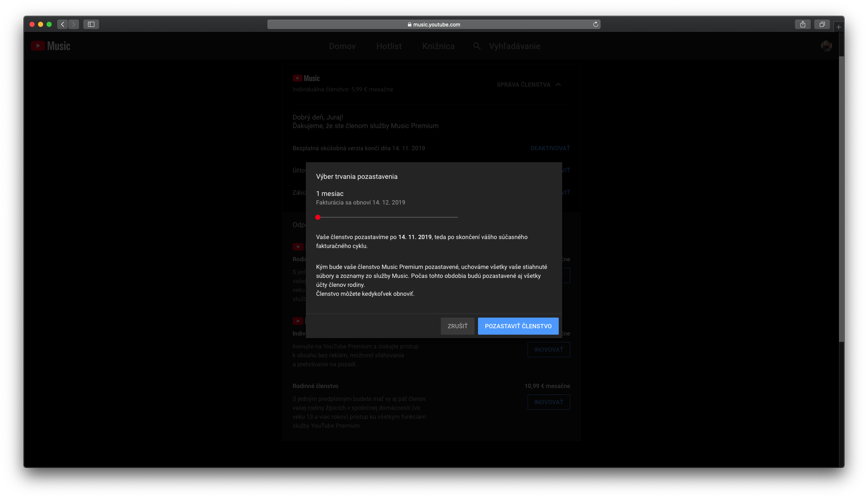Reload the page with the refresh icon
This screenshot has height=499, width=868.
[595, 24]
